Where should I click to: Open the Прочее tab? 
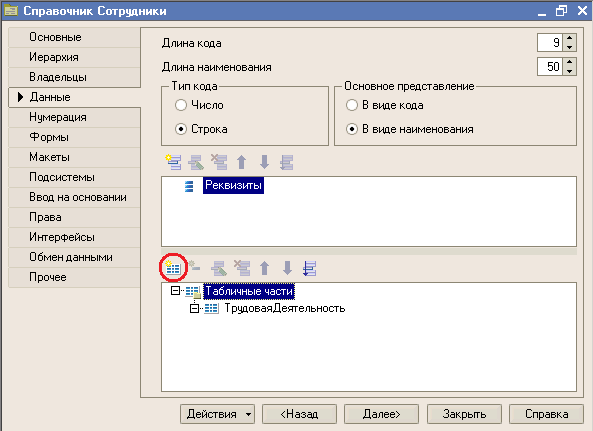pos(74,278)
